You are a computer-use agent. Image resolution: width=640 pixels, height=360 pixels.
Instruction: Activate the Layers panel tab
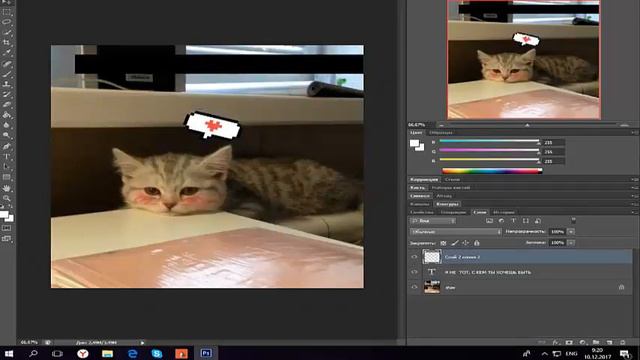(x=480, y=212)
